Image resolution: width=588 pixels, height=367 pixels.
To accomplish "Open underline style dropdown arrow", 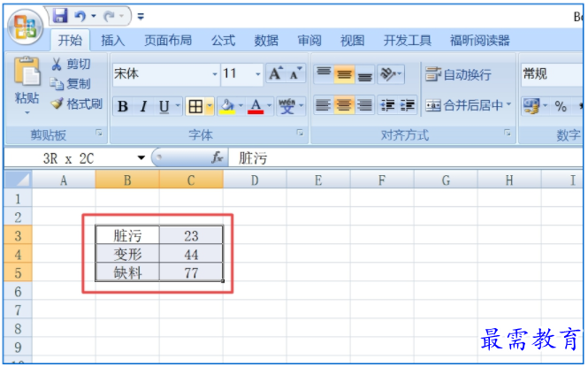I will click(x=178, y=106).
